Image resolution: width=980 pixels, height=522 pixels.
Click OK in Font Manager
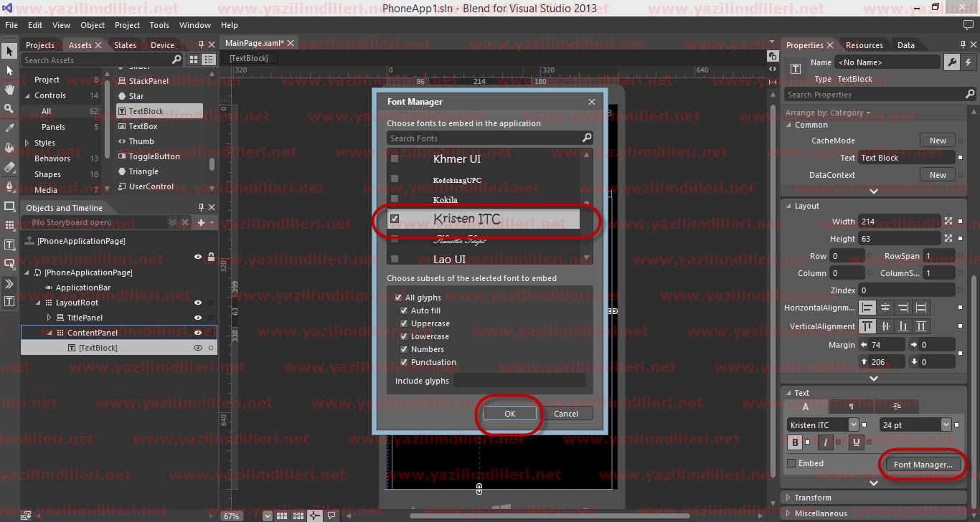pos(509,414)
